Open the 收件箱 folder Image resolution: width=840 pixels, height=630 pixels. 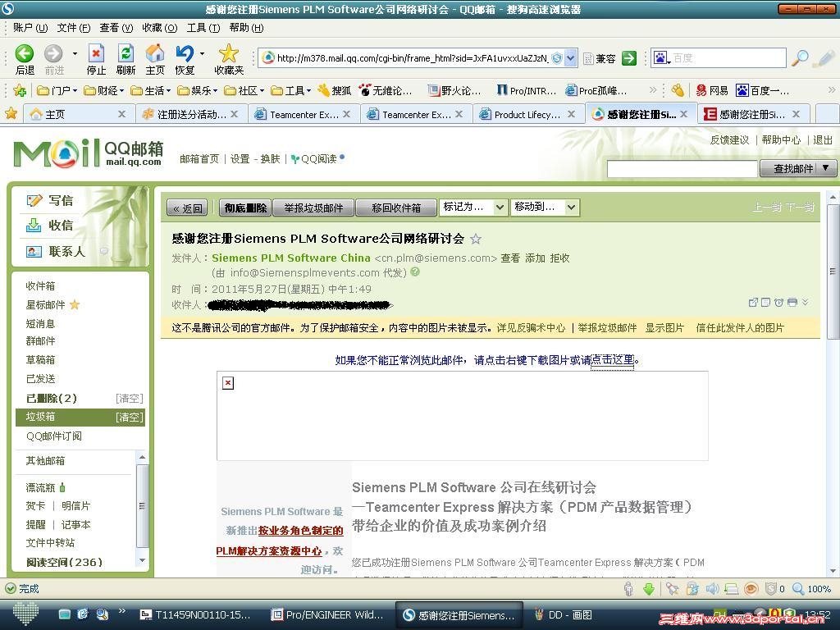(x=41, y=286)
